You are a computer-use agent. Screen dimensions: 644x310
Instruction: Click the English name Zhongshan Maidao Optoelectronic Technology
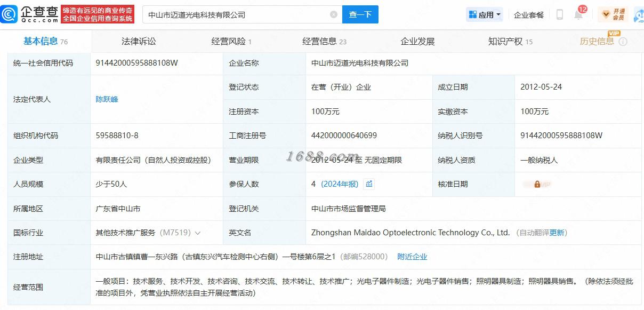[x=410, y=233]
